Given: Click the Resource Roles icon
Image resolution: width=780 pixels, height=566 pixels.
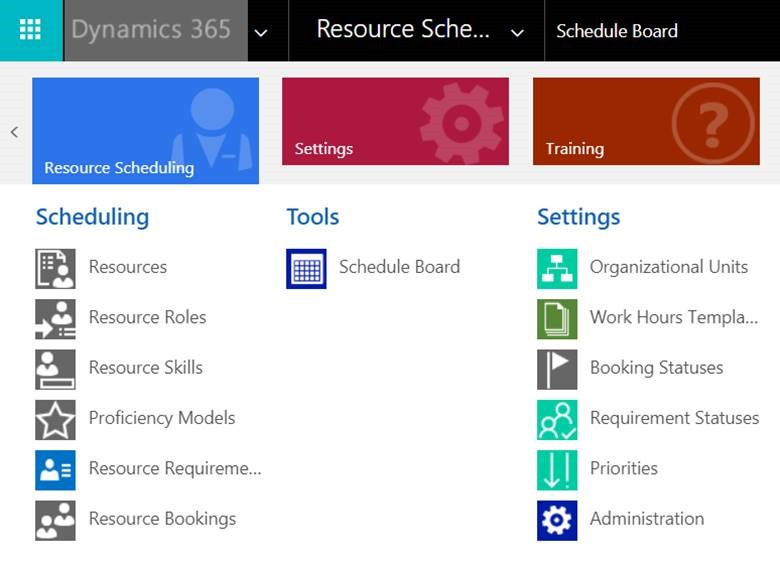Looking at the screenshot, I should tap(55, 319).
